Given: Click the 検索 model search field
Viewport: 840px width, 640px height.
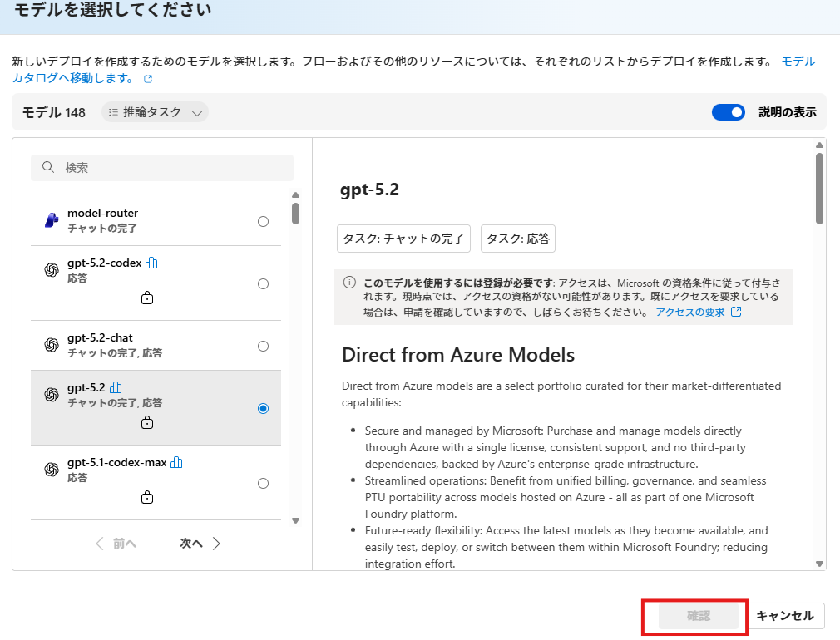Looking at the screenshot, I should tap(162, 167).
